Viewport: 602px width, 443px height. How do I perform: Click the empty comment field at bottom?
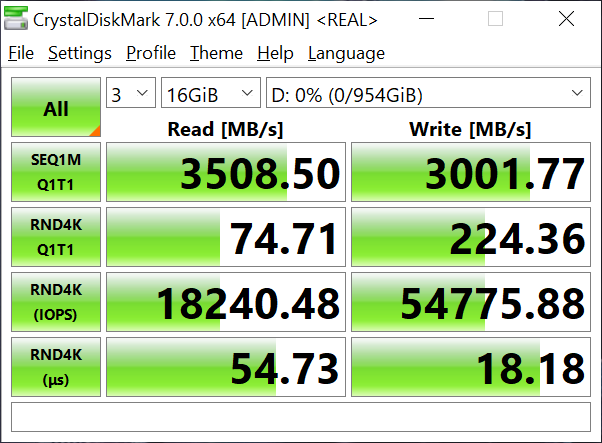click(x=301, y=417)
